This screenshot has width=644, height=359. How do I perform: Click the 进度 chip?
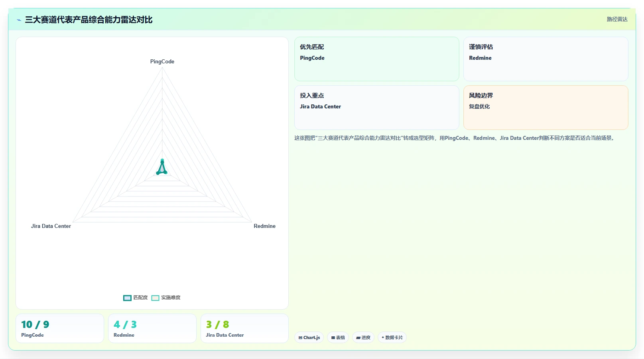click(363, 337)
